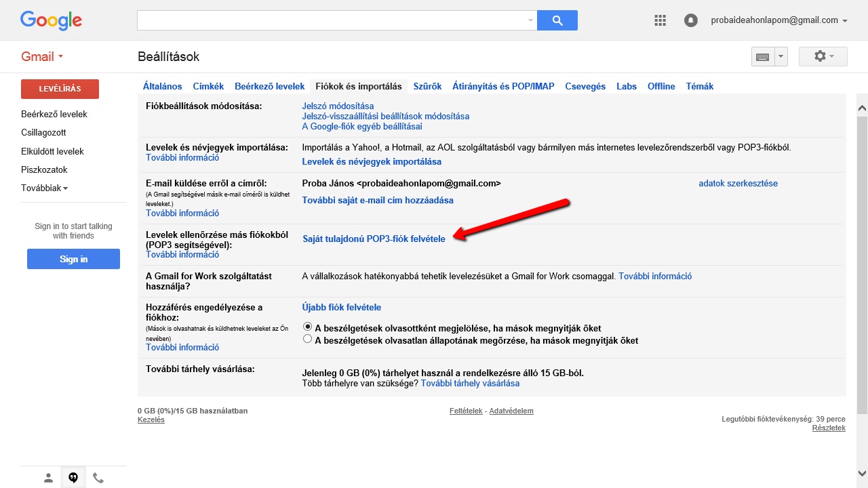Open Beérkező levelek in sidebar
Viewport: 868px width, 488px height.
click(54, 114)
